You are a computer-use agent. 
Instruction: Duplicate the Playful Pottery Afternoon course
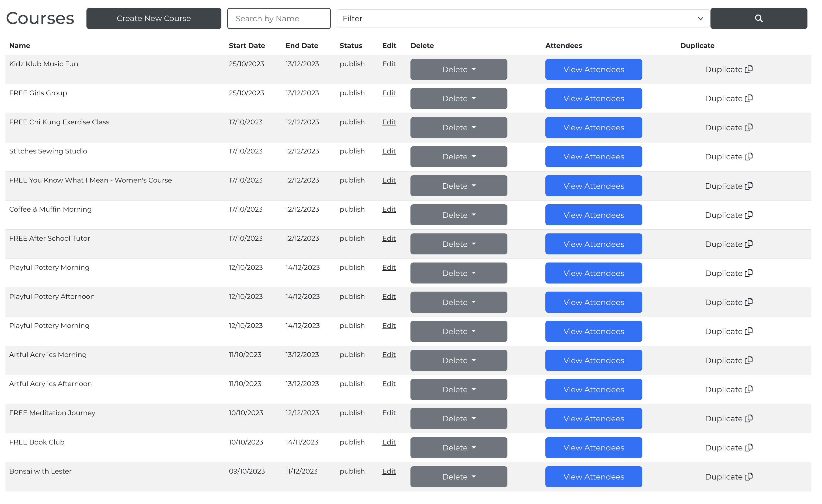click(728, 302)
